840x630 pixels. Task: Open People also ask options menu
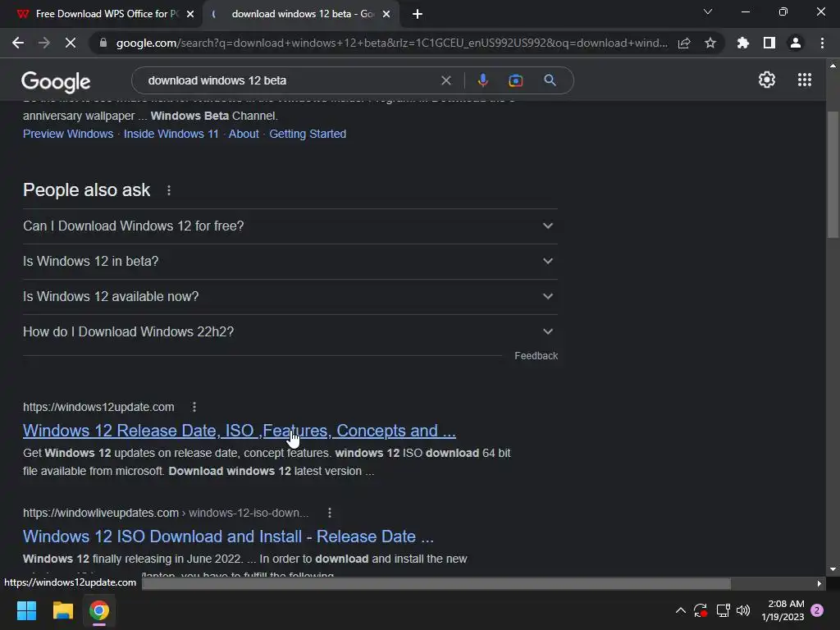[x=169, y=190]
